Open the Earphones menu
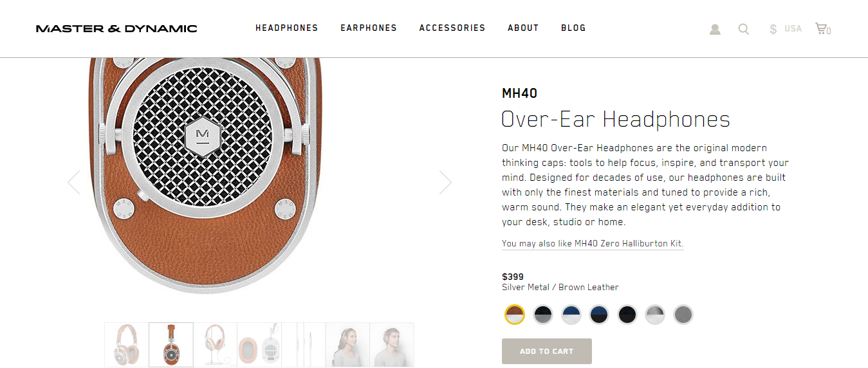Viewport: 868px width, 368px height. (x=369, y=28)
